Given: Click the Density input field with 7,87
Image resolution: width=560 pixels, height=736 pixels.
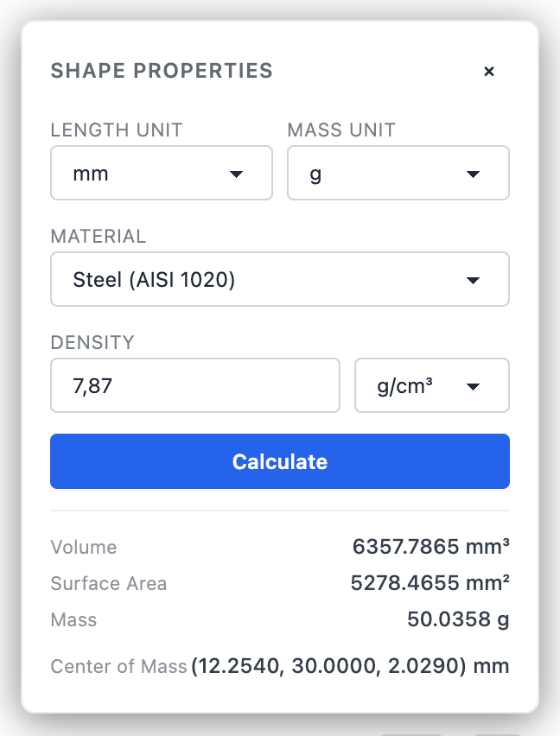Looking at the screenshot, I should click(195, 385).
